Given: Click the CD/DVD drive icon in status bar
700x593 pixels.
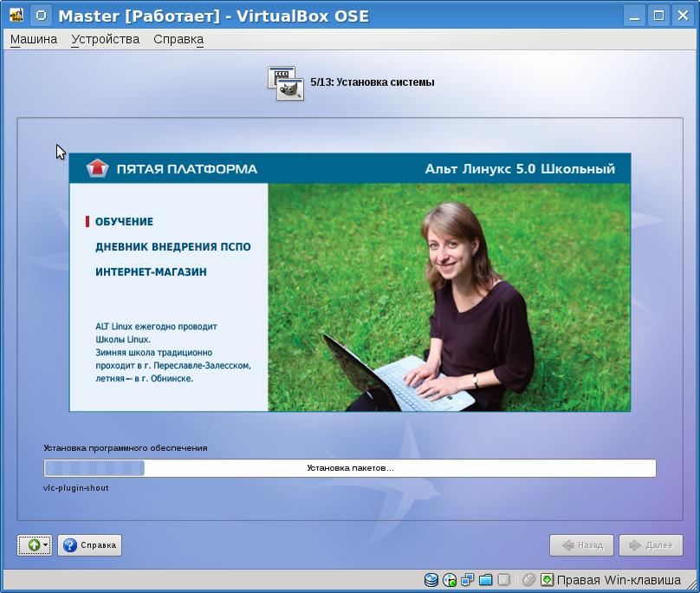Looking at the screenshot, I should coord(450,580).
